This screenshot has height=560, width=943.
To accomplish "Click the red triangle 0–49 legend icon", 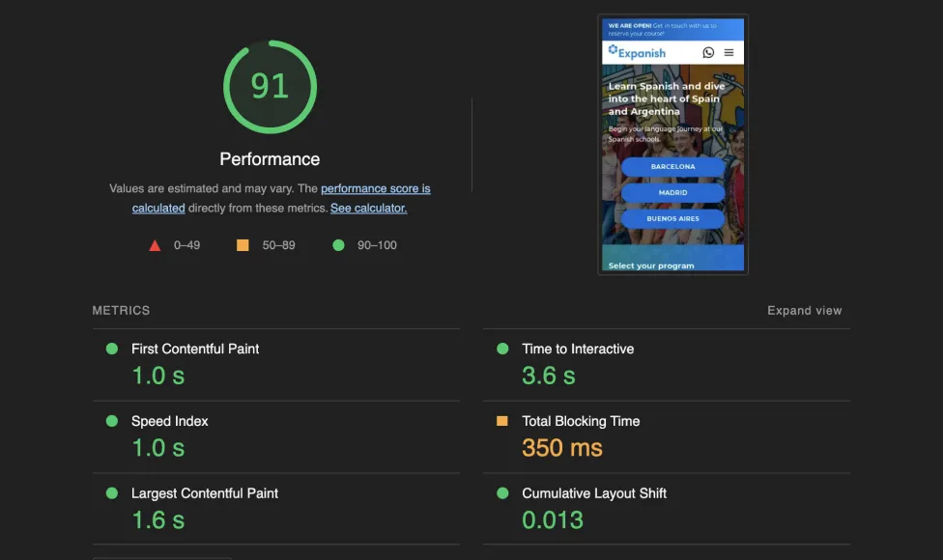I will tap(155, 245).
